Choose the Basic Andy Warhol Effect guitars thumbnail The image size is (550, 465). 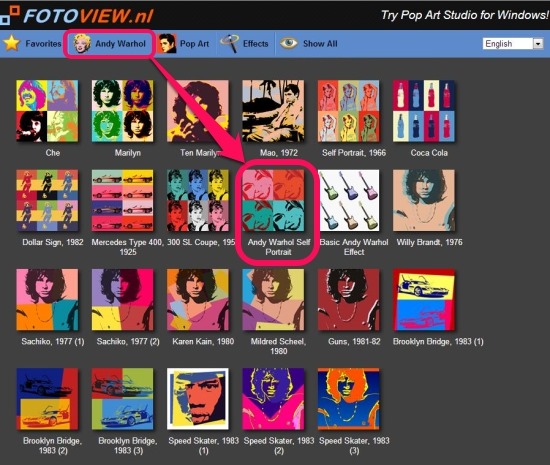point(348,200)
